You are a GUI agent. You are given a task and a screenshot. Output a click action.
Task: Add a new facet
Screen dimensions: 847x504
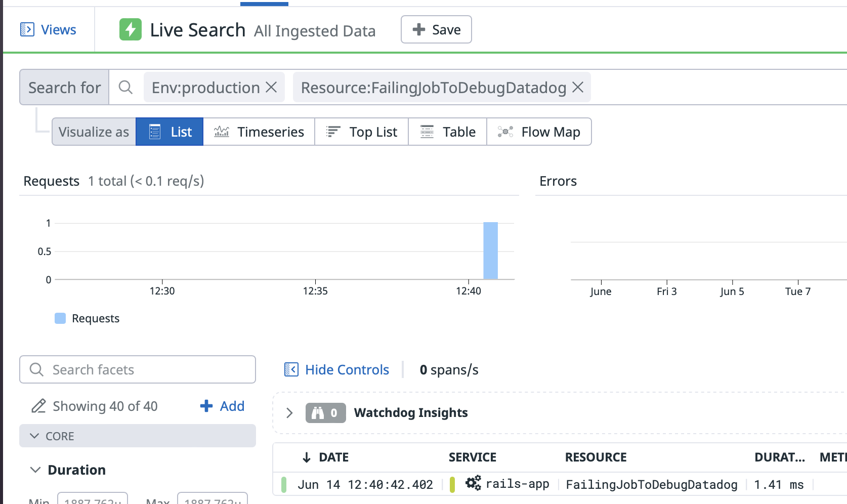click(x=222, y=406)
